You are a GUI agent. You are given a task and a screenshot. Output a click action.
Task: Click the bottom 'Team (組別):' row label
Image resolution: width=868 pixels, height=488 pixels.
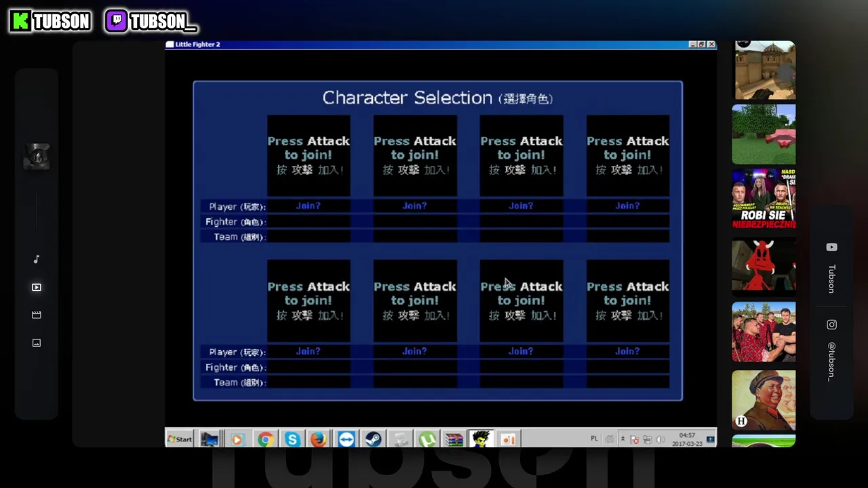pos(239,383)
